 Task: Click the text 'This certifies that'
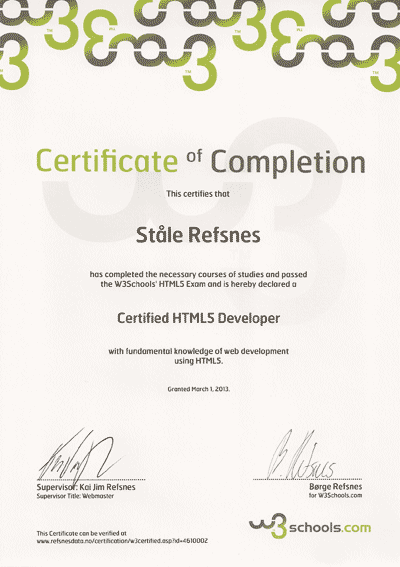pos(198,194)
